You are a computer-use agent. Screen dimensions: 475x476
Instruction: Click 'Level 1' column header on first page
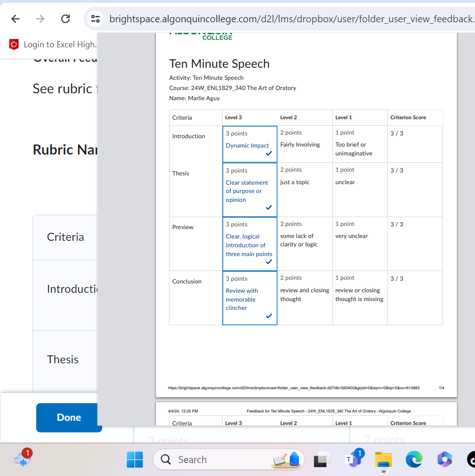click(344, 117)
